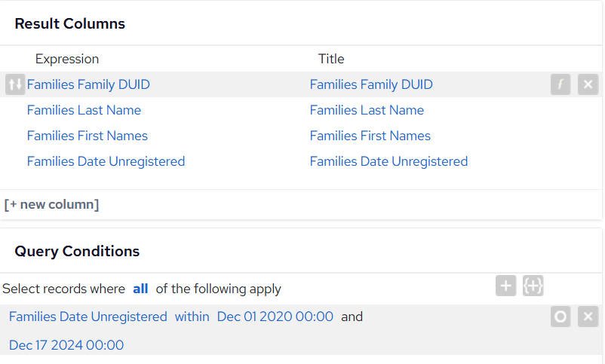This screenshot has height=364, width=605.
Task: Change the 'within' operator of the condition
Action: click(192, 317)
